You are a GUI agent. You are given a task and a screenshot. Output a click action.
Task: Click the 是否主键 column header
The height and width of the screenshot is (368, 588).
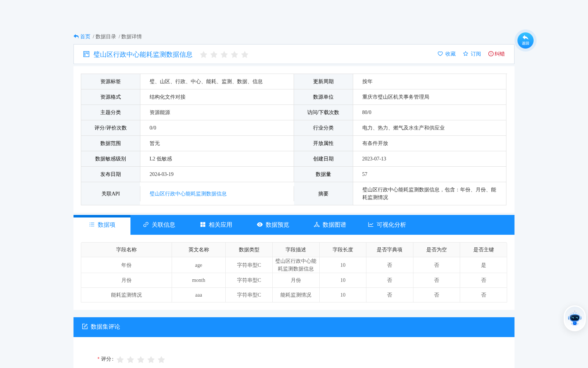tap(484, 250)
